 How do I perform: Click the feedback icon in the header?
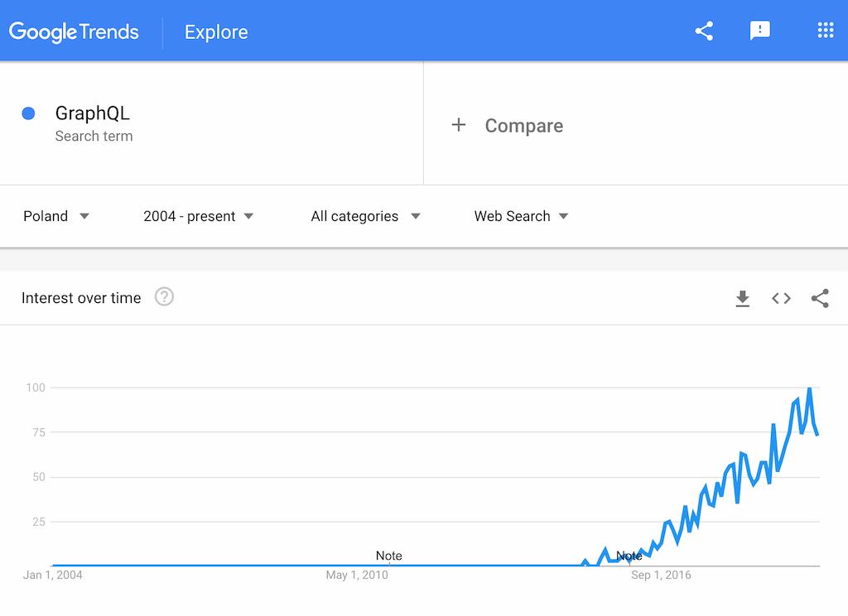pyautogui.click(x=759, y=31)
